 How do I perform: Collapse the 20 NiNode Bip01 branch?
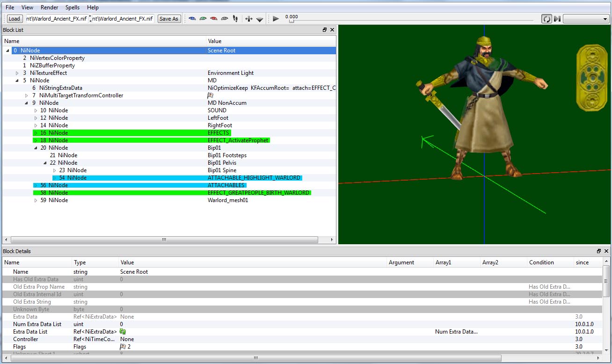pos(36,148)
